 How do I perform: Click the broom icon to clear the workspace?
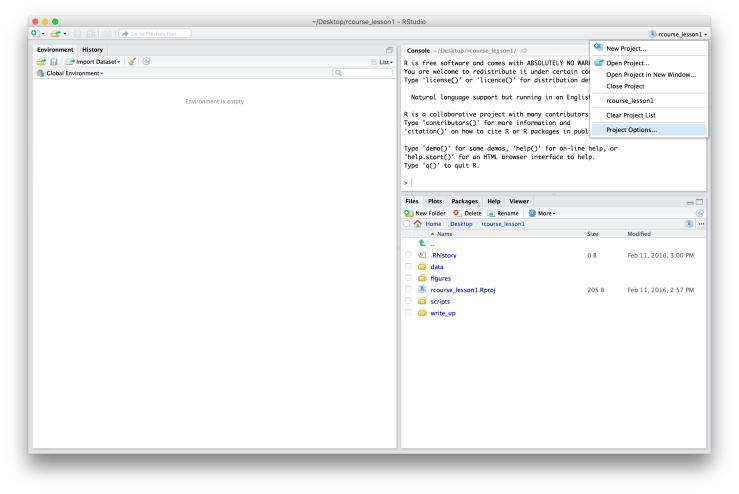pyautogui.click(x=132, y=61)
